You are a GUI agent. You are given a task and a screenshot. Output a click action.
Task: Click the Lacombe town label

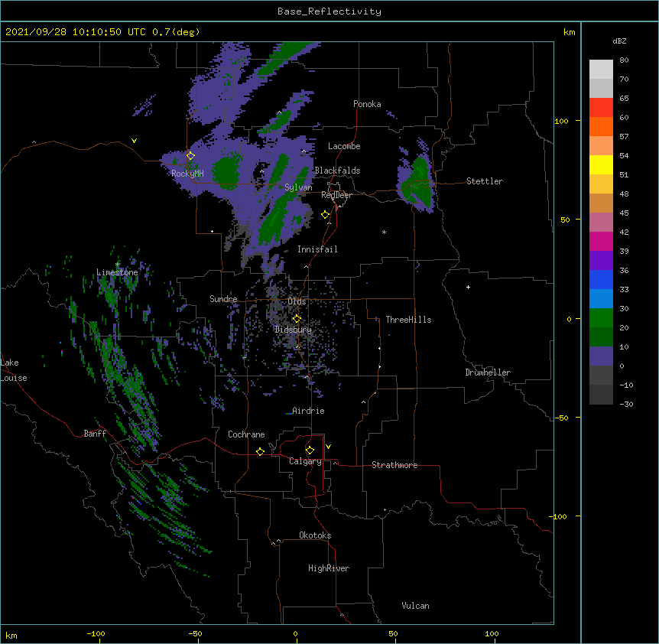344,146
